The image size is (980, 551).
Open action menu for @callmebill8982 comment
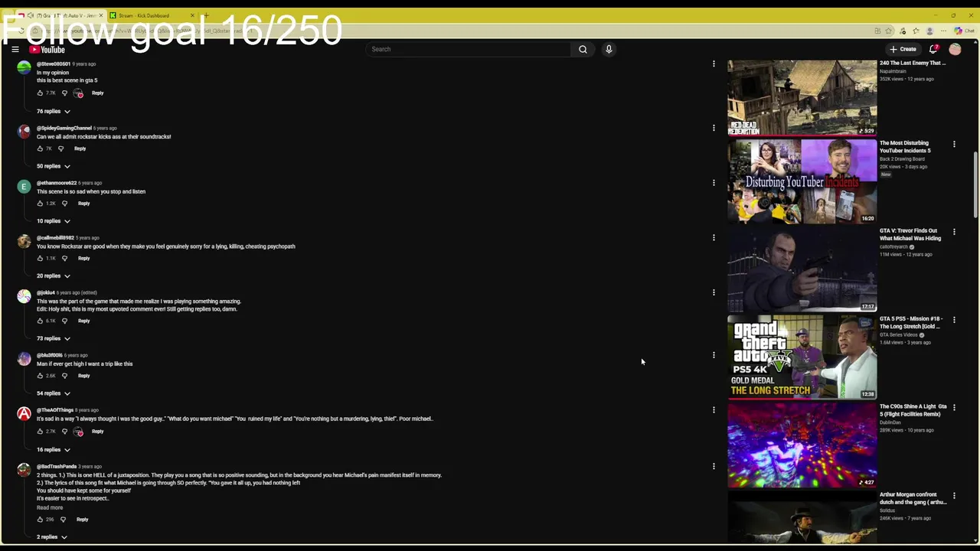point(714,238)
